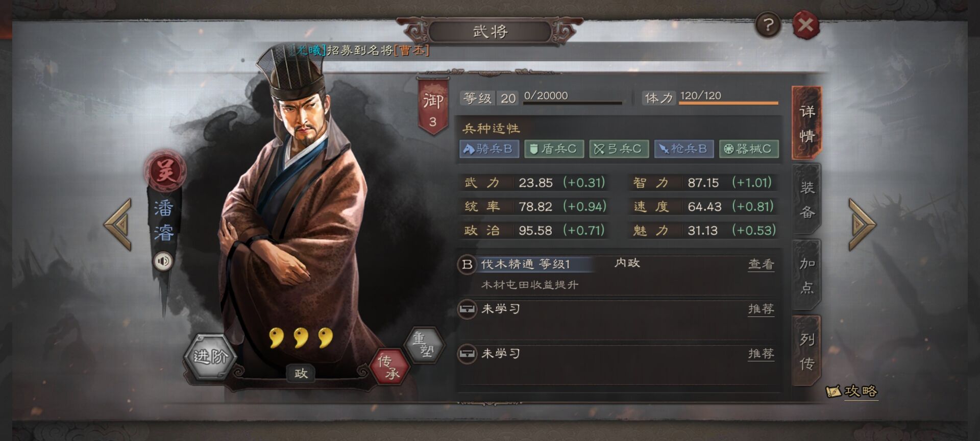Click 推荐 for first unlearned skill slot

click(761, 309)
